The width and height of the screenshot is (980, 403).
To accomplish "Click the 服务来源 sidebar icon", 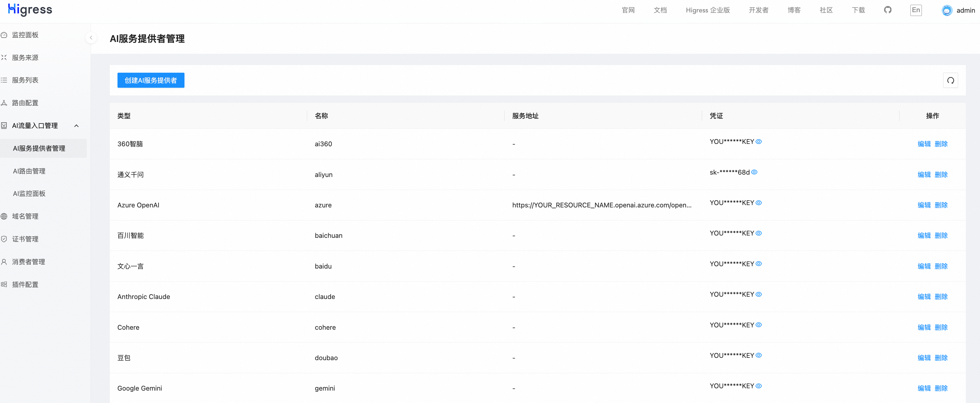I will (4, 58).
